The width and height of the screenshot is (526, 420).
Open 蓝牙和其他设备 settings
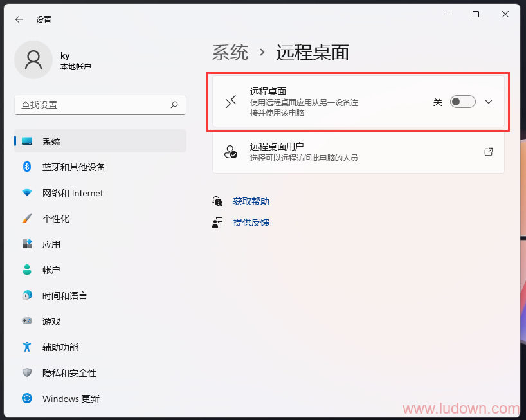pyautogui.click(x=100, y=167)
